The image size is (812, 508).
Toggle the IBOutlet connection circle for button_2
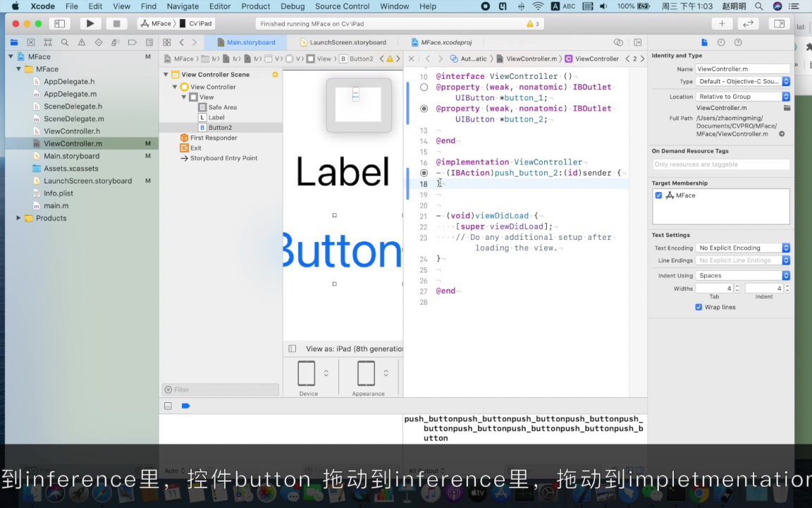click(424, 108)
